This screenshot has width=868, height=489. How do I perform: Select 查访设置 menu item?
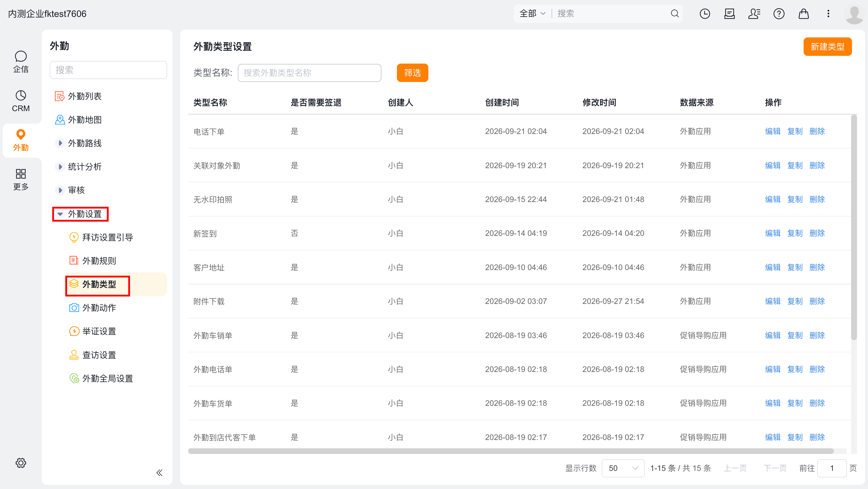pyautogui.click(x=93, y=355)
